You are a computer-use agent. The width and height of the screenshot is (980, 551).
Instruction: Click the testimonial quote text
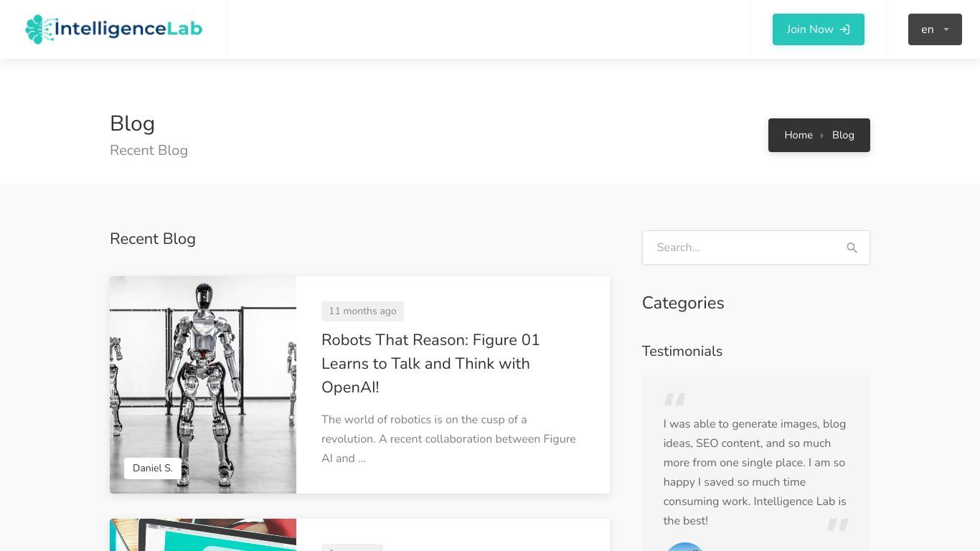click(x=755, y=472)
